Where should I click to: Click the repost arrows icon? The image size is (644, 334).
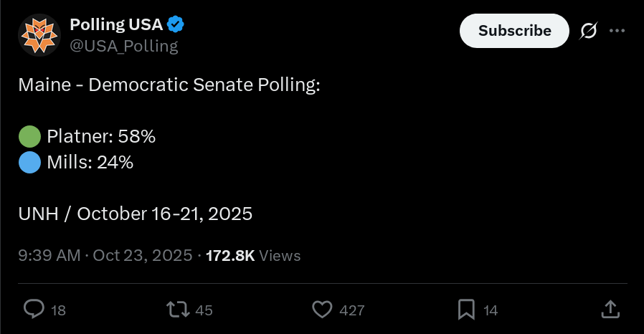point(178,309)
